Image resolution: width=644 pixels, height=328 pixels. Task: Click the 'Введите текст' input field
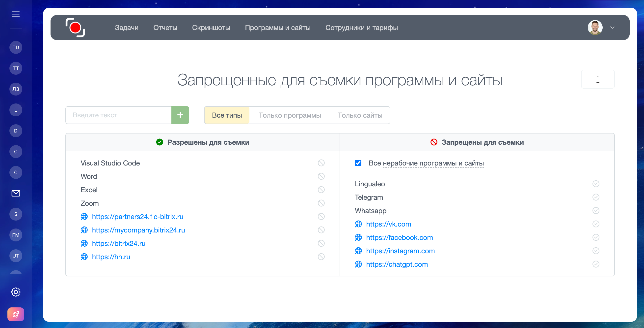pos(119,115)
